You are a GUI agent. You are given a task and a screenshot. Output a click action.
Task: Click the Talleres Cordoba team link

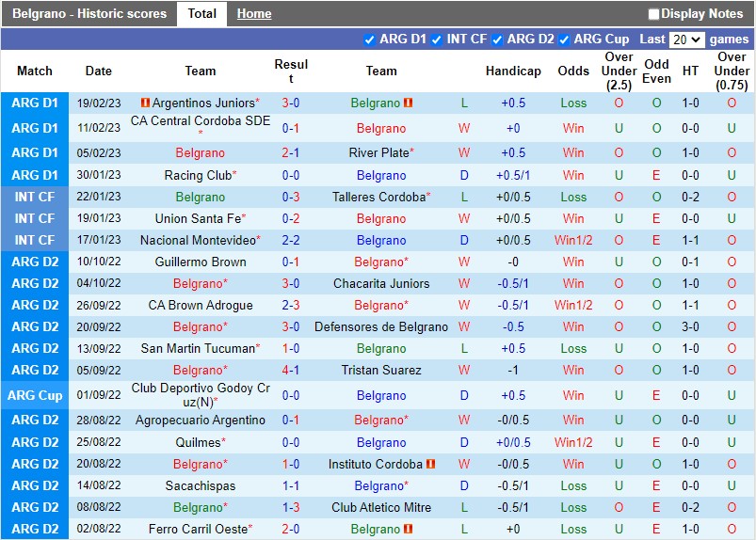coord(378,197)
